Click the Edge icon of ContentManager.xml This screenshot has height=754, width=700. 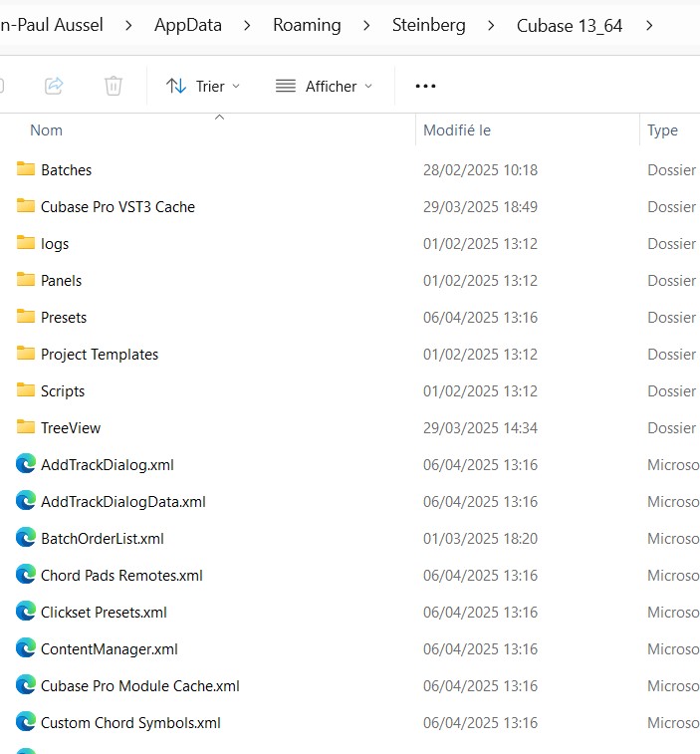click(26, 648)
